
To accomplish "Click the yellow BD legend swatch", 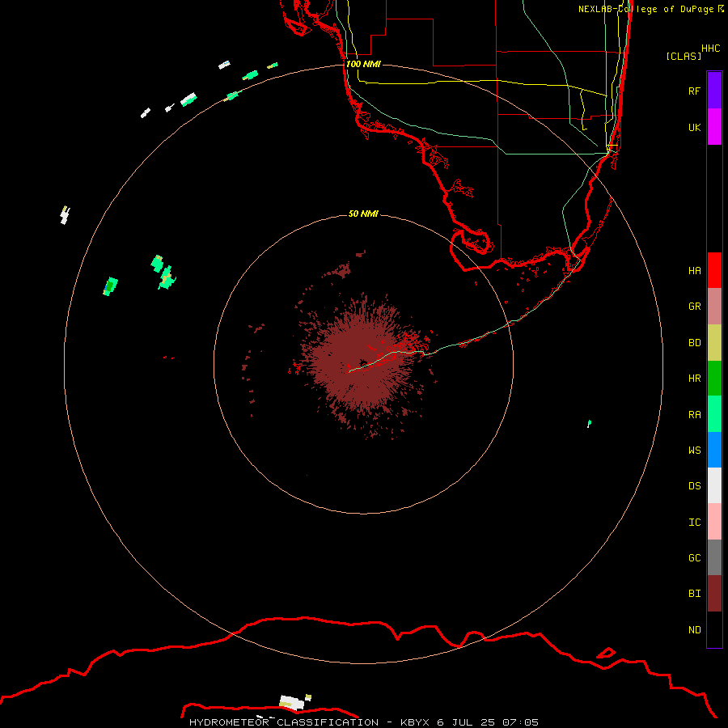I will 714,343.
